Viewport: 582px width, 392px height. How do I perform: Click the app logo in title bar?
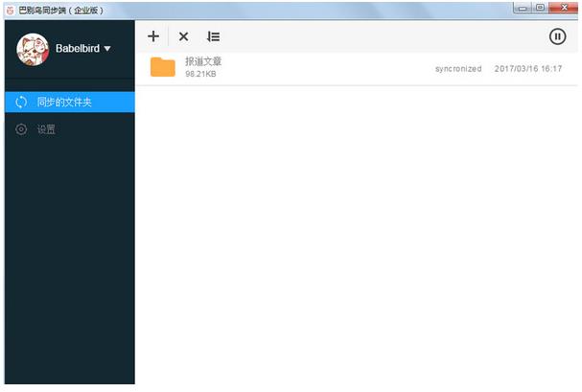point(10,8)
